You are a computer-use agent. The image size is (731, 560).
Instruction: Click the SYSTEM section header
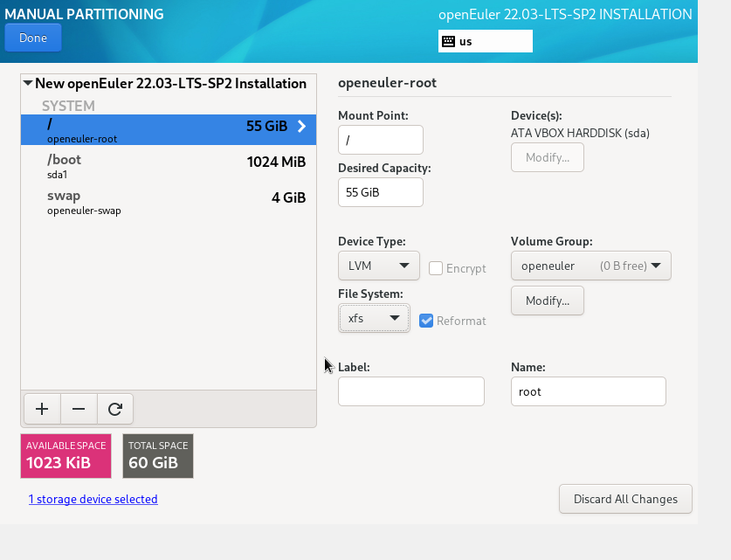[x=68, y=106]
